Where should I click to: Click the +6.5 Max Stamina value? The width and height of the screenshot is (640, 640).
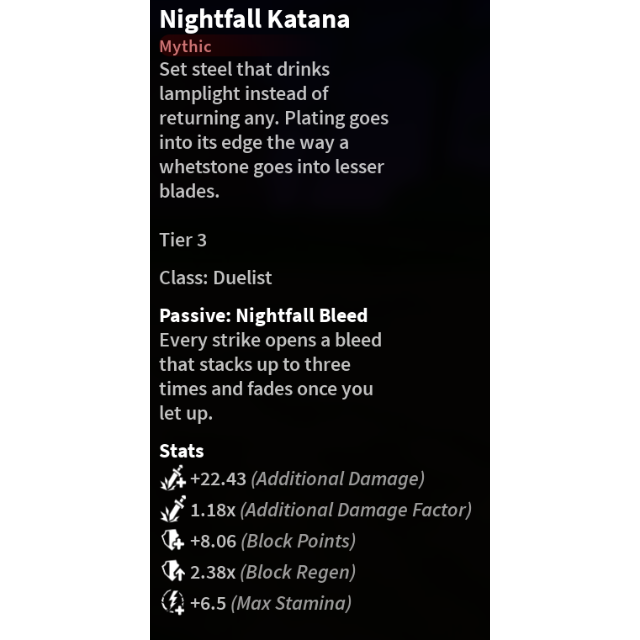208,603
